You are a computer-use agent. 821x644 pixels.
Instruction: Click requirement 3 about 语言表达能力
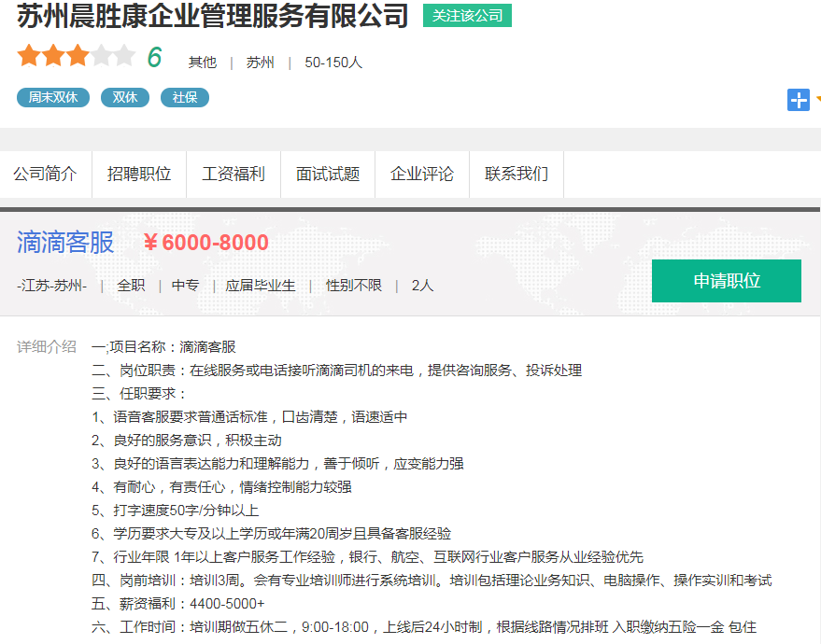pyautogui.click(x=277, y=464)
